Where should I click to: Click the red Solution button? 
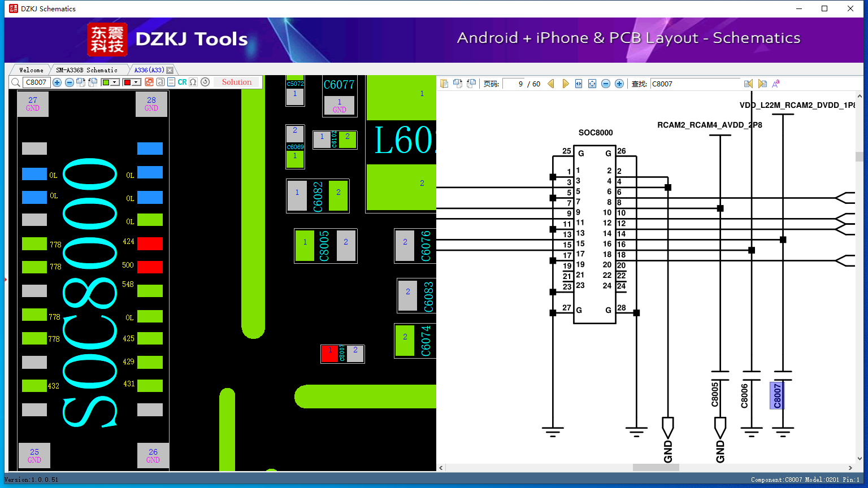click(x=237, y=82)
